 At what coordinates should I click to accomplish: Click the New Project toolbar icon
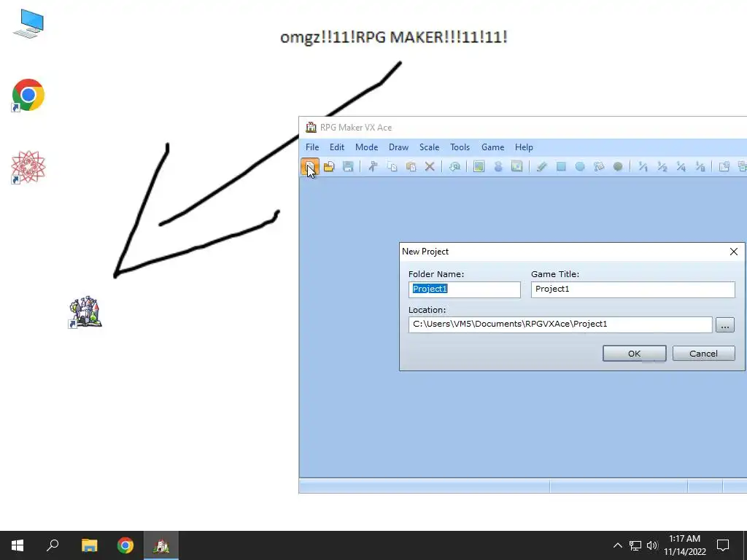310,166
